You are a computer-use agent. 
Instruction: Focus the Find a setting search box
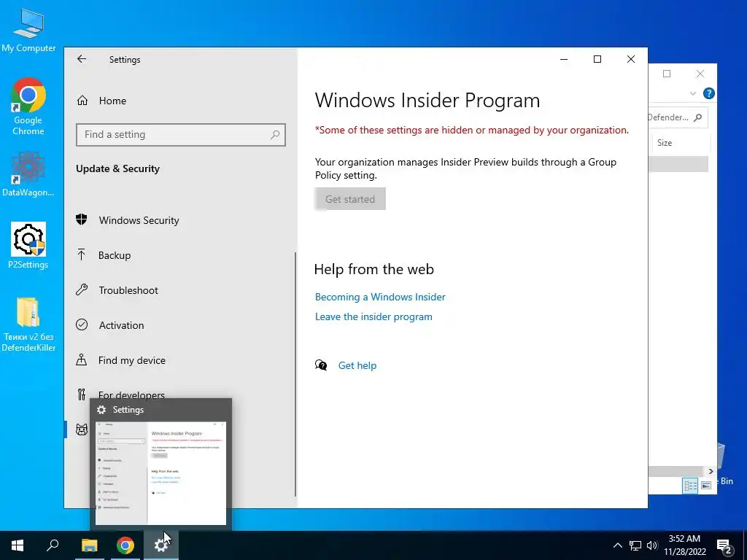click(181, 135)
